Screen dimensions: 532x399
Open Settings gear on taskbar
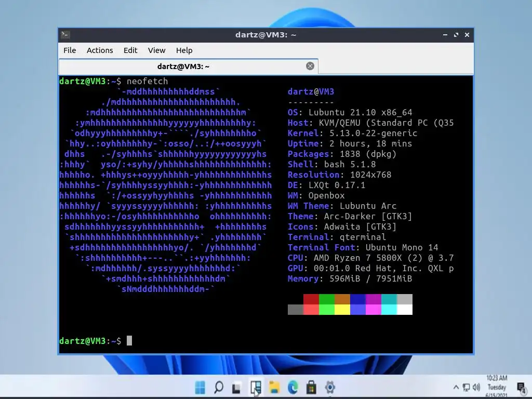pyautogui.click(x=330, y=387)
